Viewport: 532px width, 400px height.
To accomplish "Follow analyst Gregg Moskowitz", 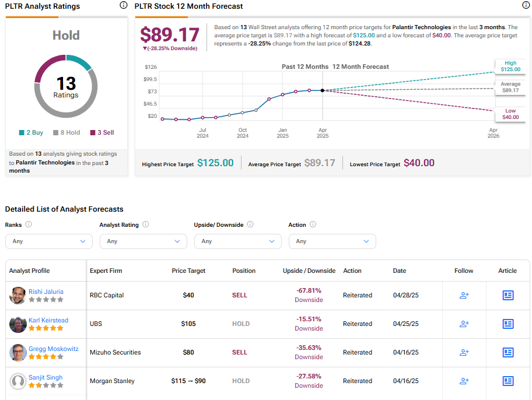I will click(x=464, y=352).
